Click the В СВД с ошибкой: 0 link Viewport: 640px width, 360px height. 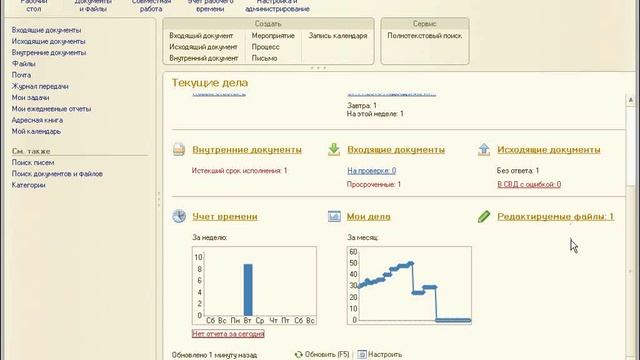point(529,184)
